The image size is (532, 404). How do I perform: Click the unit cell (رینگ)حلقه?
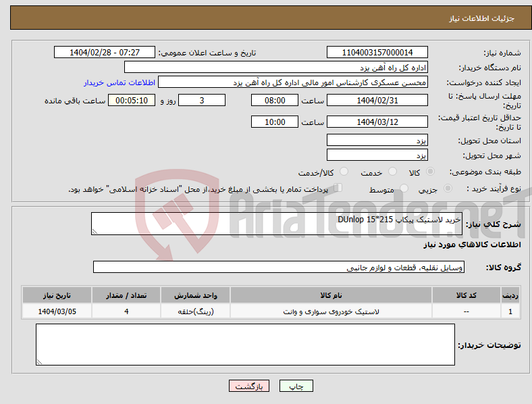pyautogui.click(x=195, y=311)
